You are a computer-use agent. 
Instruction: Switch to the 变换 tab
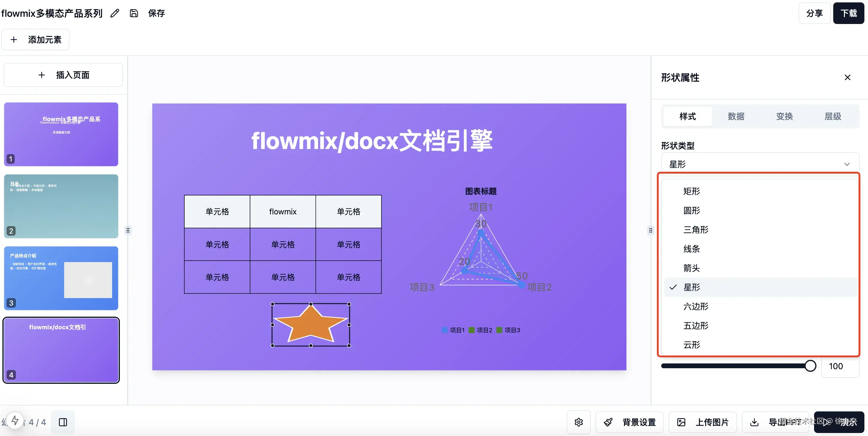click(784, 116)
